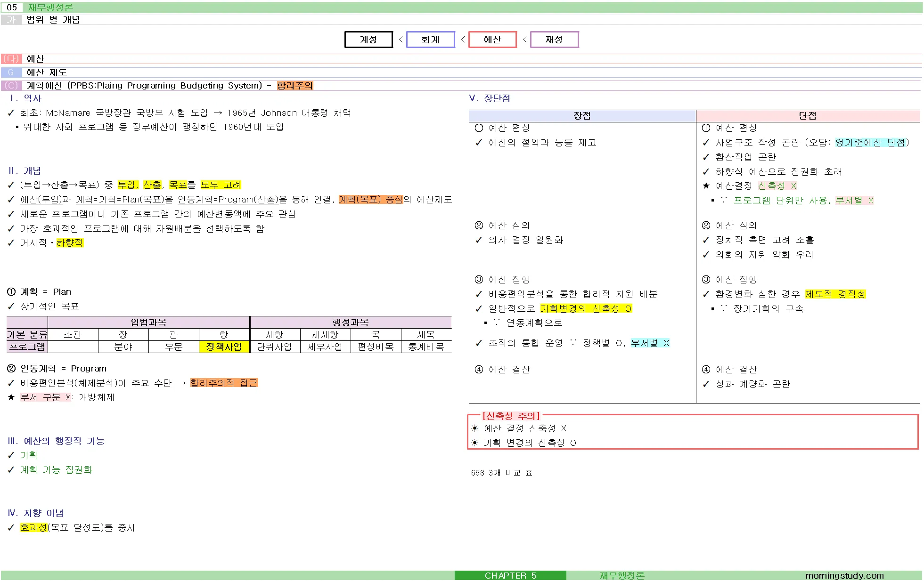Click the 소관 table cell
The image size is (924, 581).
tap(73, 335)
